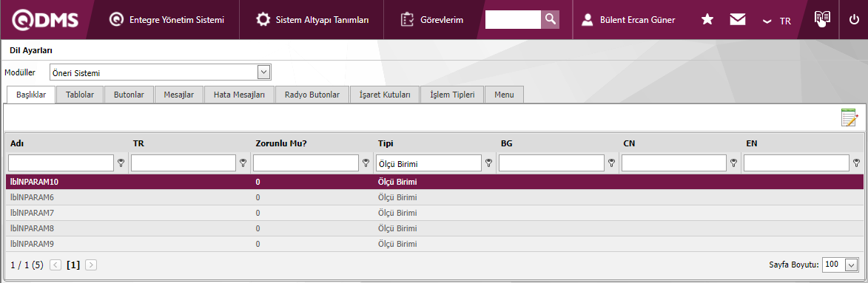Open the help book icon

tap(823, 18)
